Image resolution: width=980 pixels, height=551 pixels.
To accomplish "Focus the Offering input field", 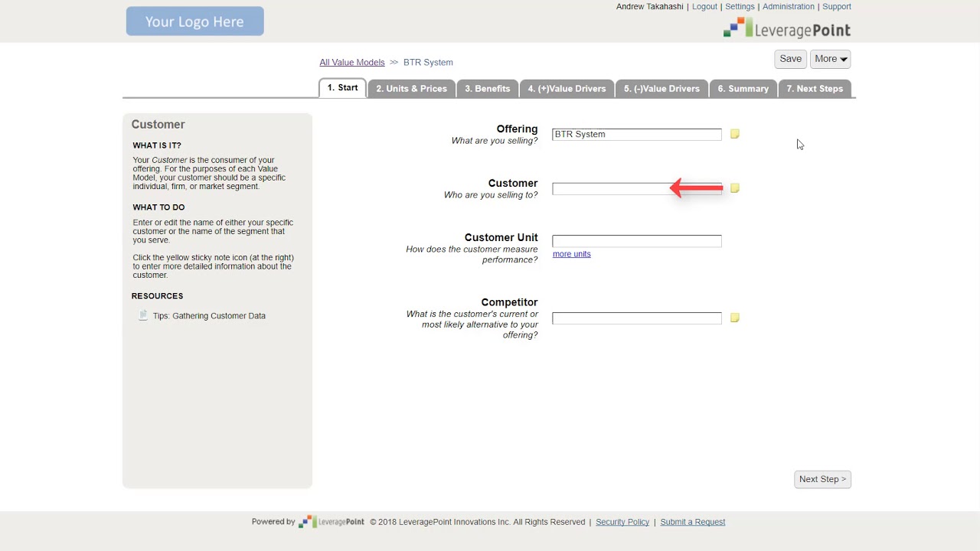I will pyautogui.click(x=637, y=135).
